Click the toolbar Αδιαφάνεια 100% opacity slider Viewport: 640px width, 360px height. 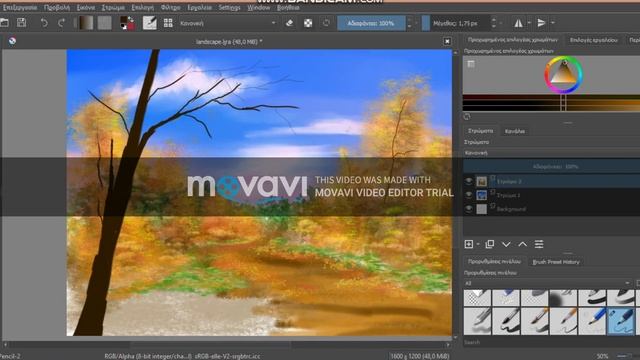click(x=371, y=23)
